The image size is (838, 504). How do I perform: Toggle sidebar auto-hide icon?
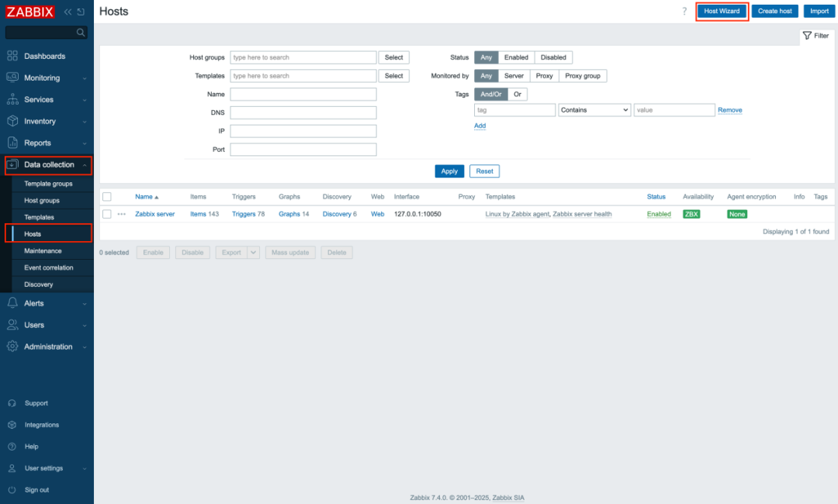(x=81, y=12)
